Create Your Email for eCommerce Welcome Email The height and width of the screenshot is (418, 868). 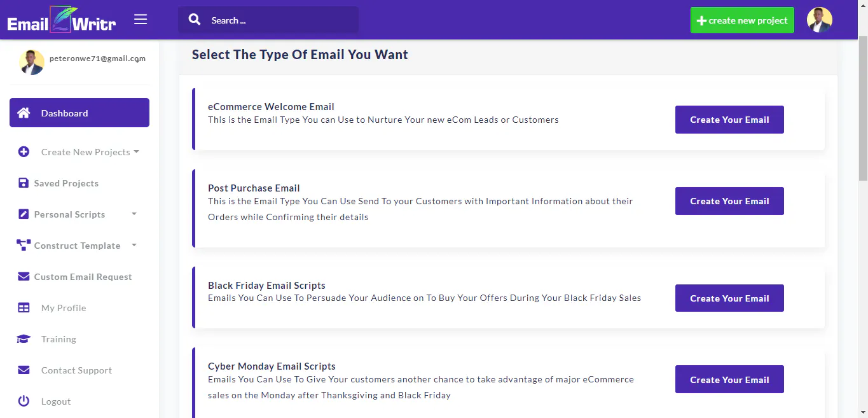(729, 120)
